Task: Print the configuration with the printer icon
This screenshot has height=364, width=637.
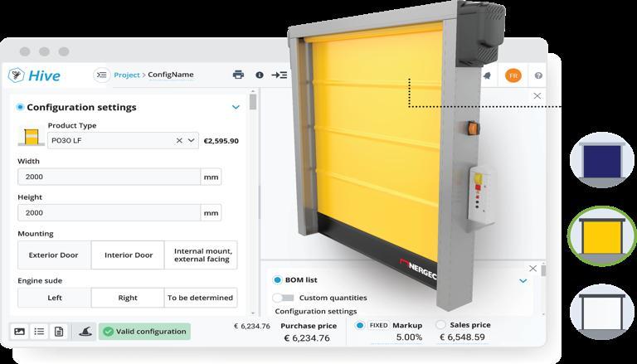Action: 239,75
